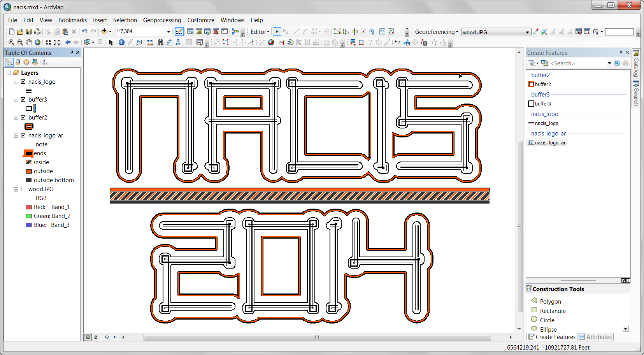Image resolution: width=644 pixels, height=355 pixels.
Task: Select the Edit tool arrow
Action: tap(277, 32)
